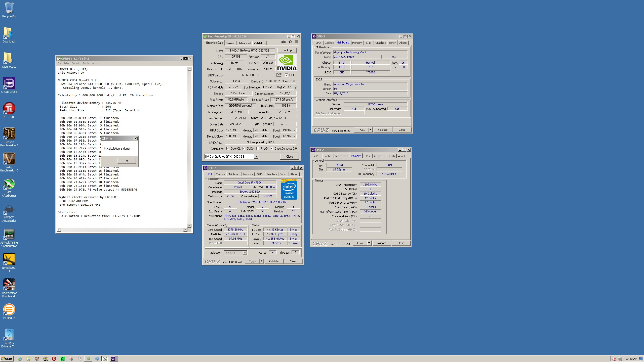Close the Finish dialog with its X
The height and width of the screenshot is (362, 644).
point(135,139)
